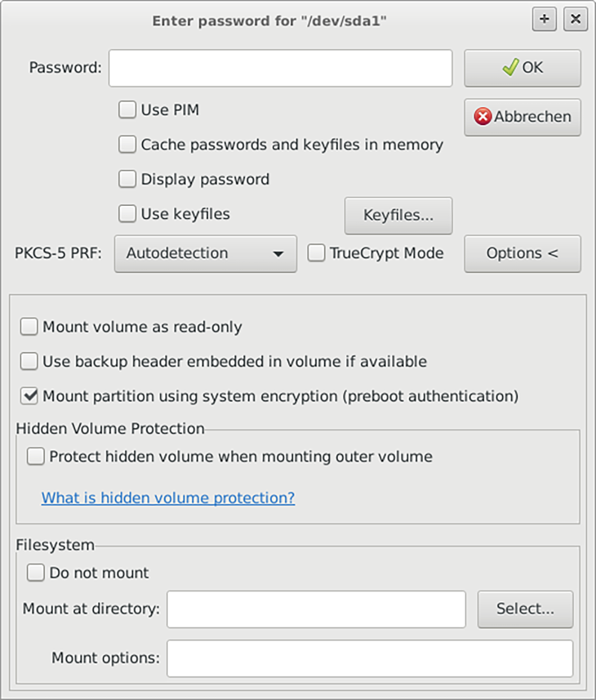Open the What is hidden volume protection link
The width and height of the screenshot is (596, 700).
[168, 498]
